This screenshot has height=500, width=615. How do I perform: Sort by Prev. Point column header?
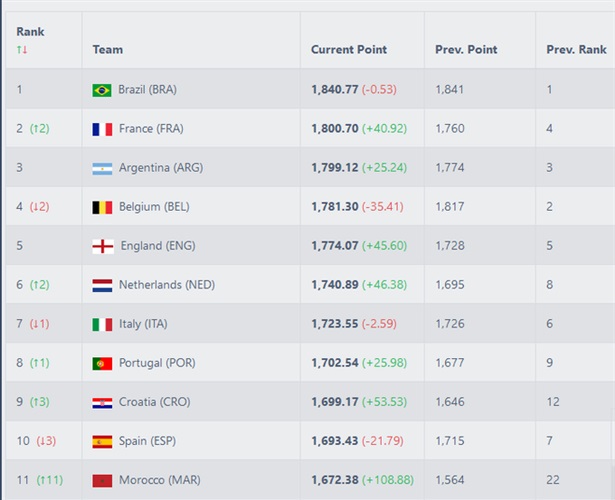466,49
